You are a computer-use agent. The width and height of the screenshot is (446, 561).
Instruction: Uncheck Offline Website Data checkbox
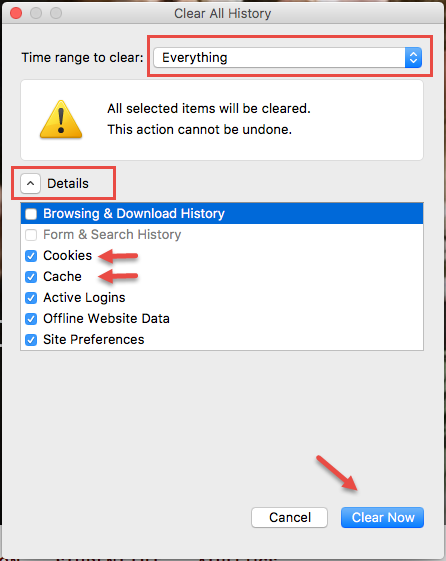[x=31, y=319]
